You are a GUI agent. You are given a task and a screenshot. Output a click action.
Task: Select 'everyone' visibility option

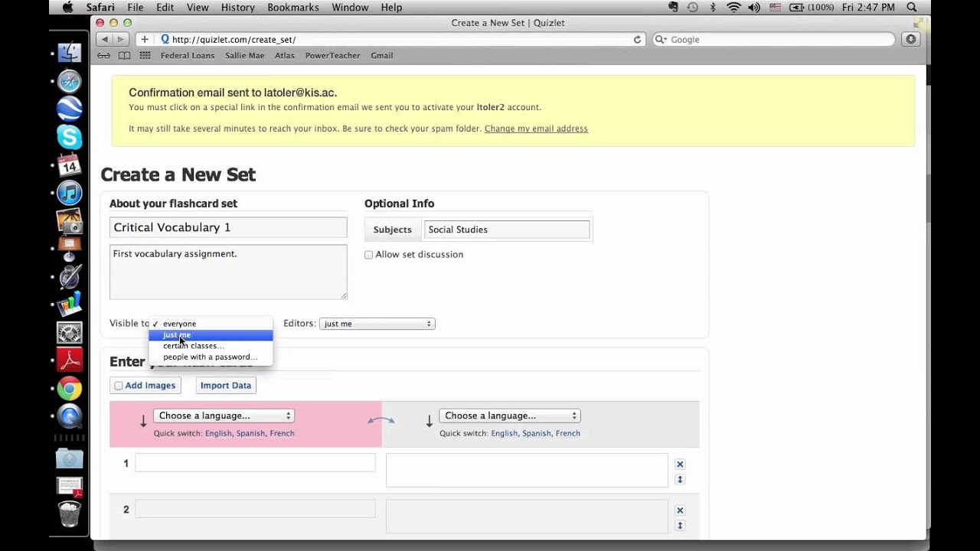pyautogui.click(x=211, y=324)
